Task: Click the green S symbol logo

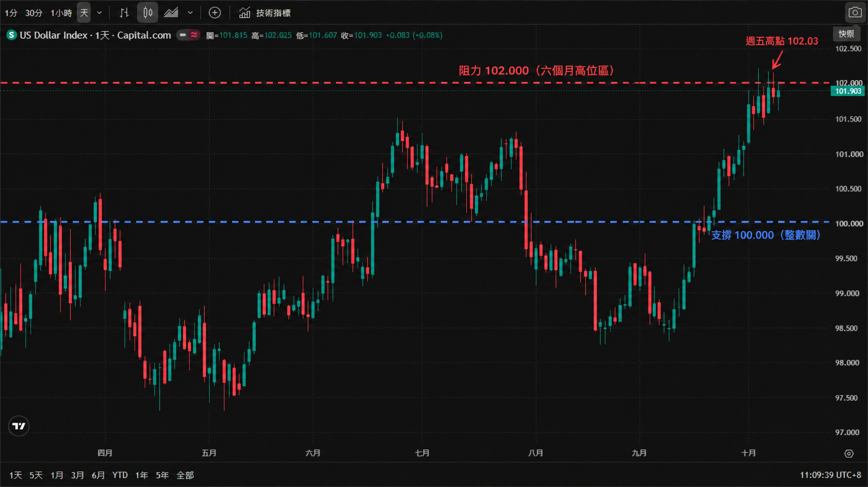Action: 11,35
